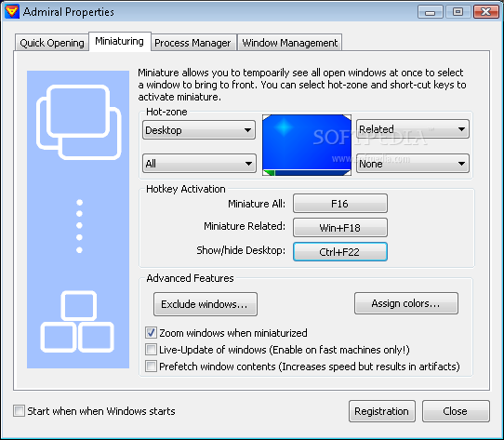The height and width of the screenshot is (440, 504).
Task: Click the Hot-zone group label
Action: (x=166, y=112)
